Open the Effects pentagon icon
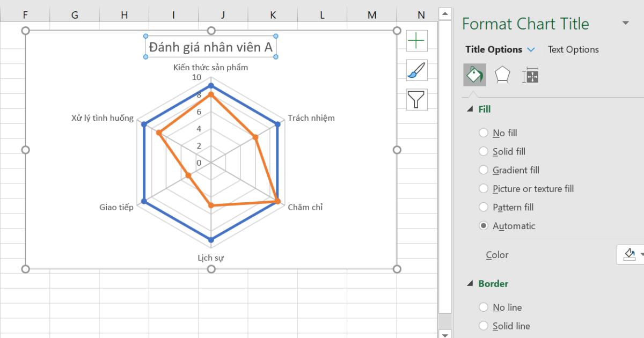This screenshot has width=644, height=338. click(502, 75)
